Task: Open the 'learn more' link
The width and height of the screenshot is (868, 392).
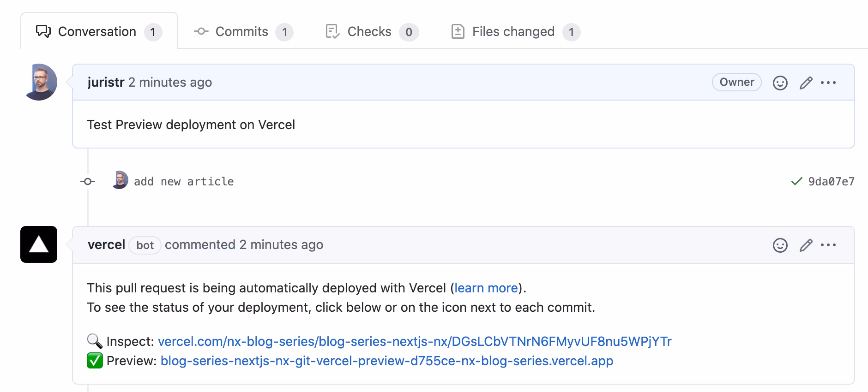Action: point(486,288)
